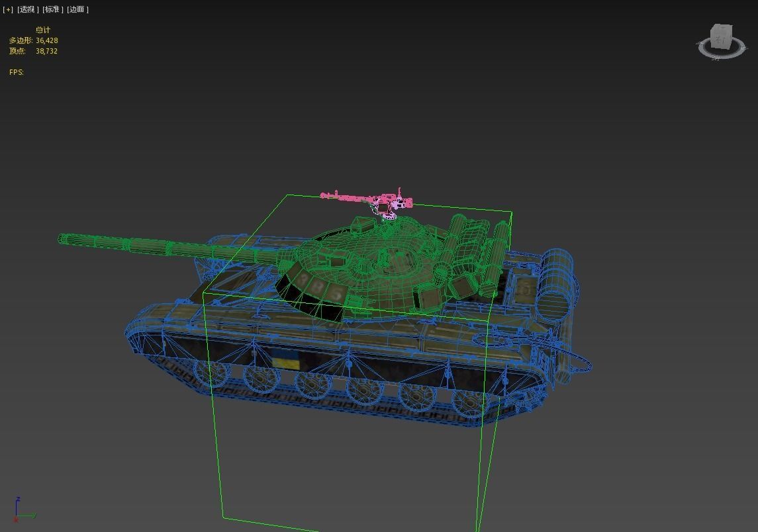758x532 pixels.
Task: Click the 多边形 36,428 polygon count
Action: (33, 40)
